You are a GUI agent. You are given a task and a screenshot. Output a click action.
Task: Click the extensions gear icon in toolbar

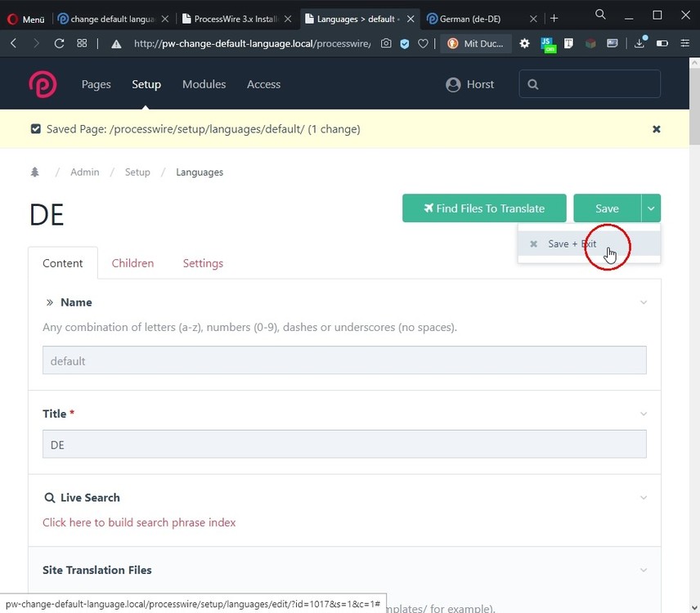pyautogui.click(x=525, y=43)
